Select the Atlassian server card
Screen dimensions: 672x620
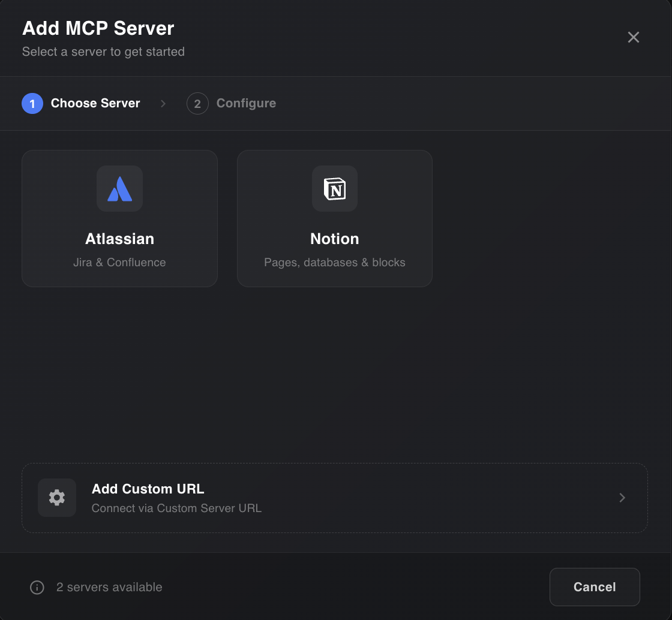click(119, 218)
